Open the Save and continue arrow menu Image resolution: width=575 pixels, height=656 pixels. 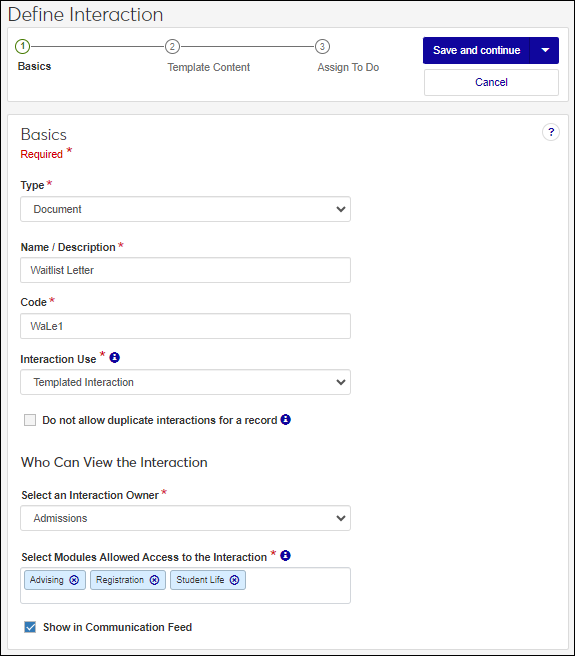544,50
